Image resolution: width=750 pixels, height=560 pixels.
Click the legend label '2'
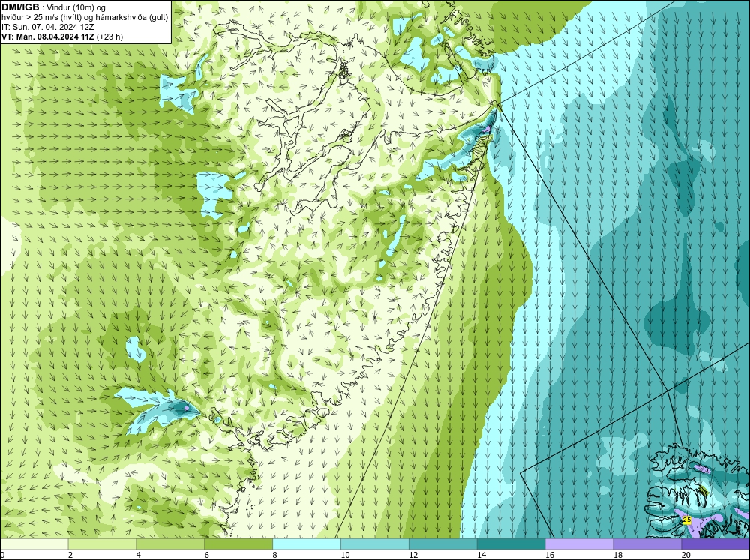point(70,555)
